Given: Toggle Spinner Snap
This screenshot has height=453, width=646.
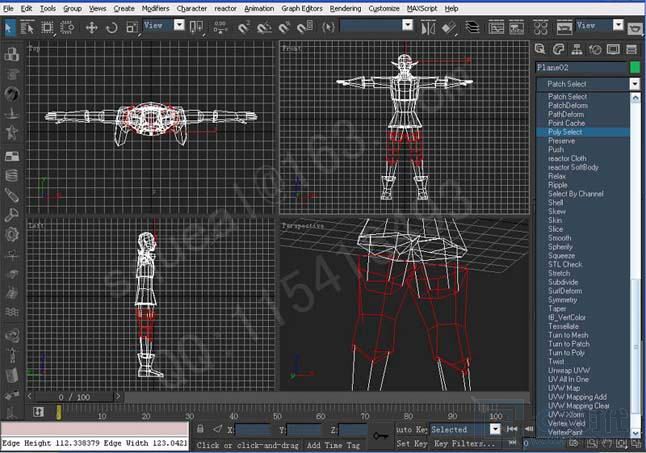Looking at the screenshot, I should coord(305,28).
